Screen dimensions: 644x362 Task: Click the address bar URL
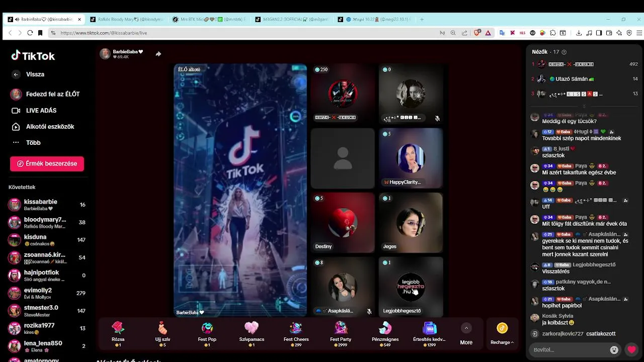click(104, 33)
